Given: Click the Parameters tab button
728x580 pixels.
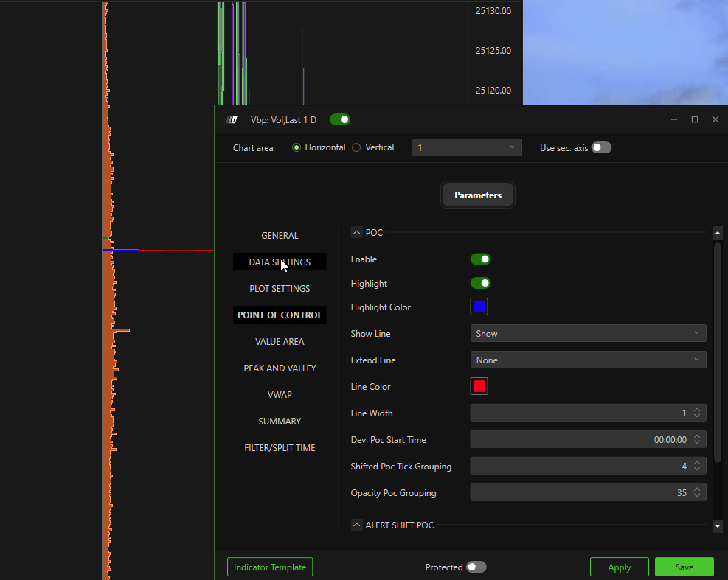Looking at the screenshot, I should 478,195.
